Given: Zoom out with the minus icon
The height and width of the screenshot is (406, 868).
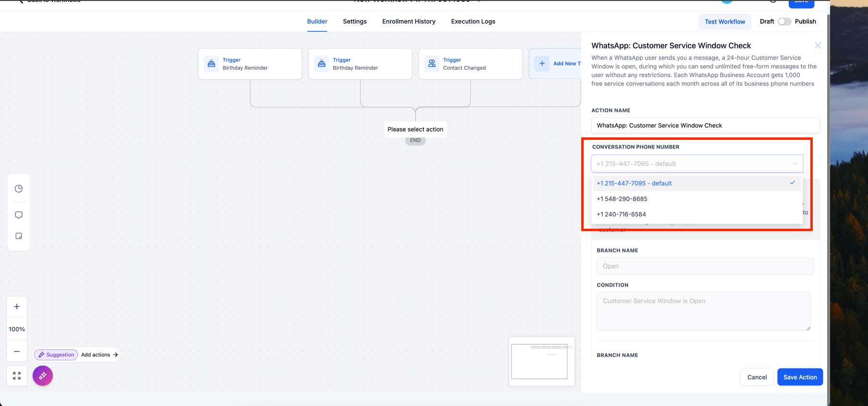Looking at the screenshot, I should [x=17, y=351].
